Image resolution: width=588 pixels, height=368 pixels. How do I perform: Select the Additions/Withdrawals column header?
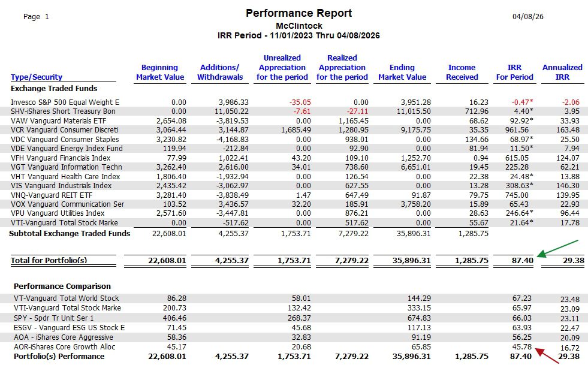coord(219,72)
